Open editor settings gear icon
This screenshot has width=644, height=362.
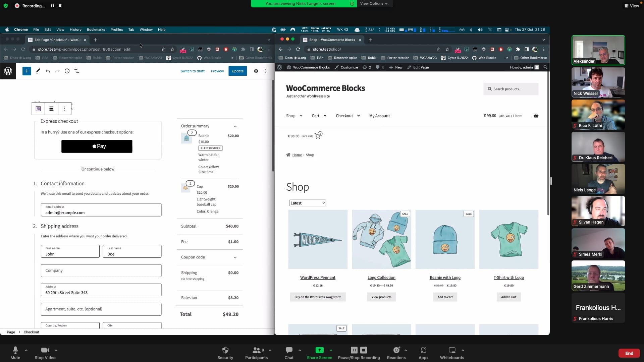(x=256, y=71)
